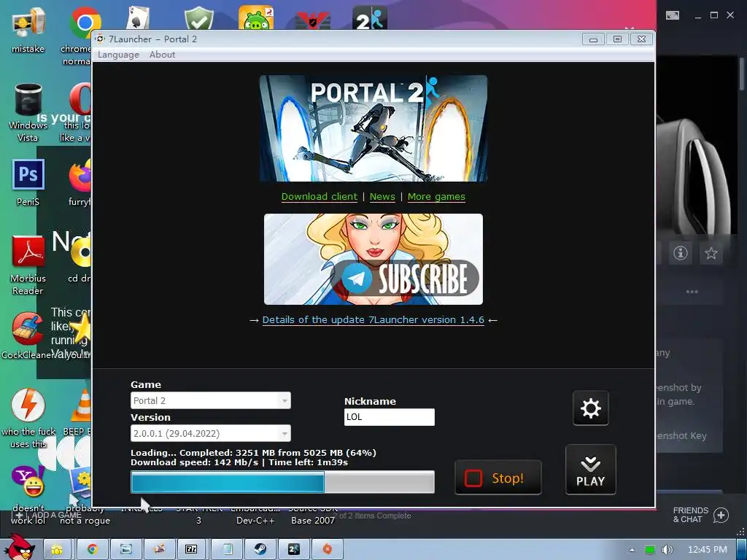
Task: Open Steam Friends & Chat
Action: pos(700,515)
